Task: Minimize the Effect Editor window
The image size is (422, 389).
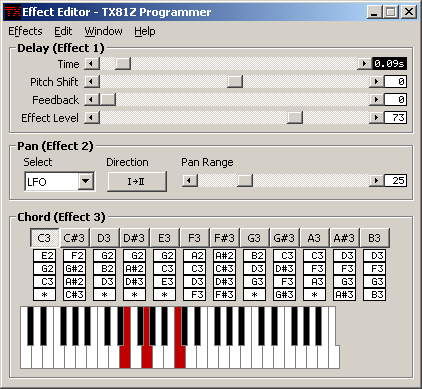Action: coord(374,12)
